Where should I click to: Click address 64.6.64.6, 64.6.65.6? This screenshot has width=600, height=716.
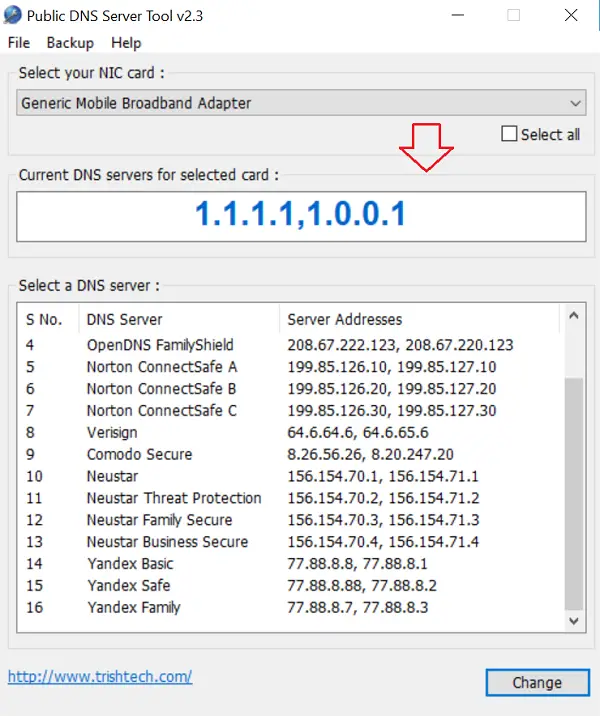click(358, 432)
